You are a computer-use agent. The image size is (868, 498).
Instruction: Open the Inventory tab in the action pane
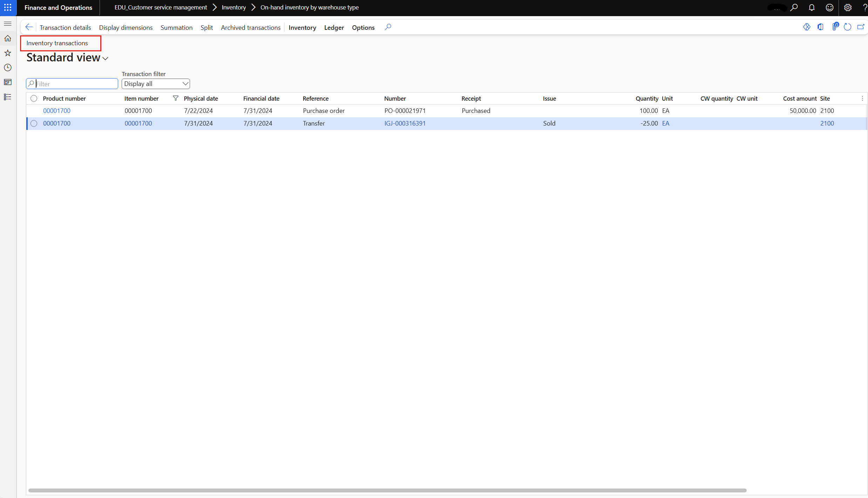point(302,27)
